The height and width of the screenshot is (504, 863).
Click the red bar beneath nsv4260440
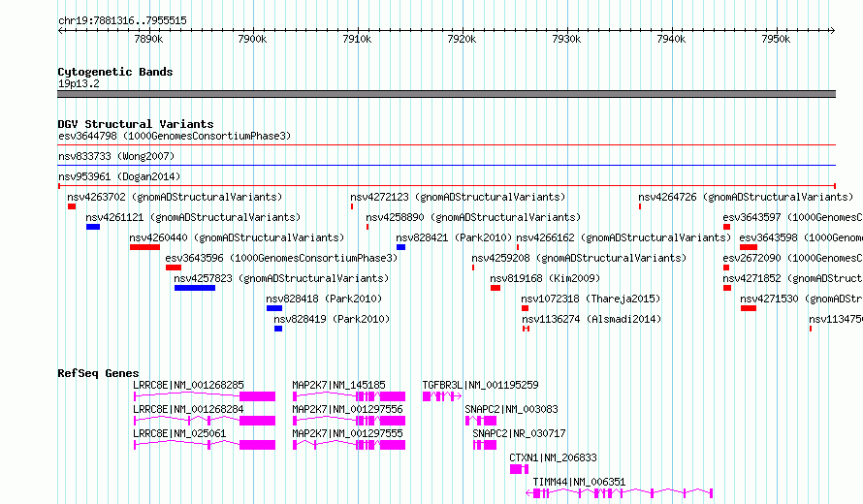coord(144,247)
